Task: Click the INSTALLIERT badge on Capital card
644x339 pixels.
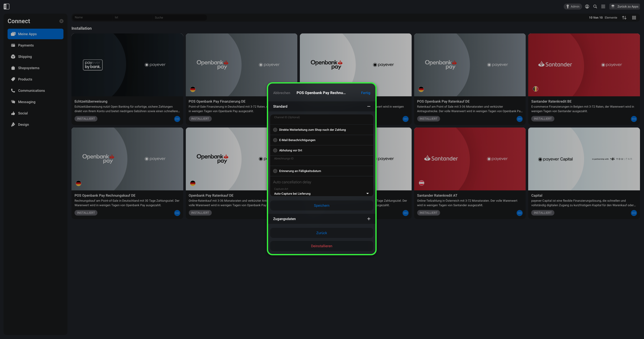Action: tap(543, 213)
